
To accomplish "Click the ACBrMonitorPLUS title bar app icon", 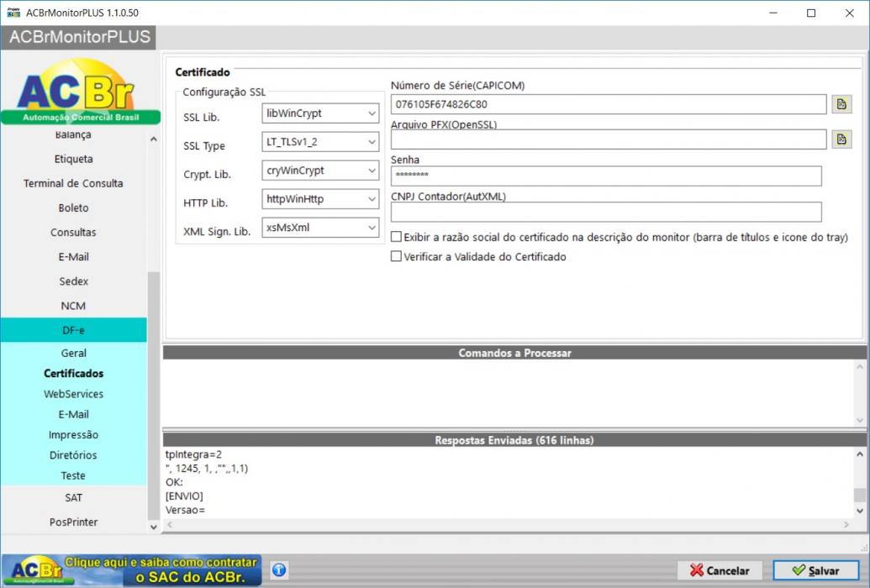I will click(x=13, y=13).
